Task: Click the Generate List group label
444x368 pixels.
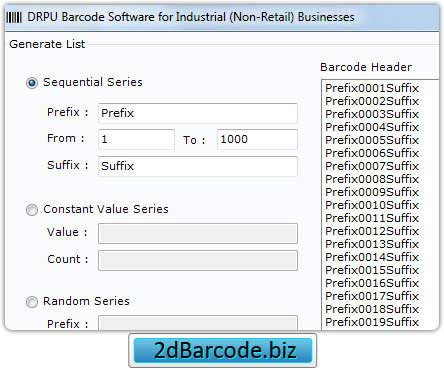Action: [47, 44]
